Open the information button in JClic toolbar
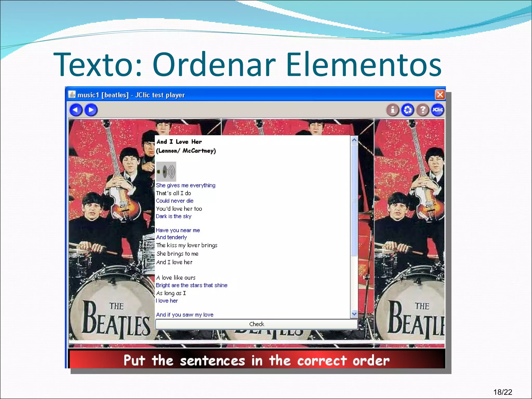The image size is (532, 399). tap(393, 110)
